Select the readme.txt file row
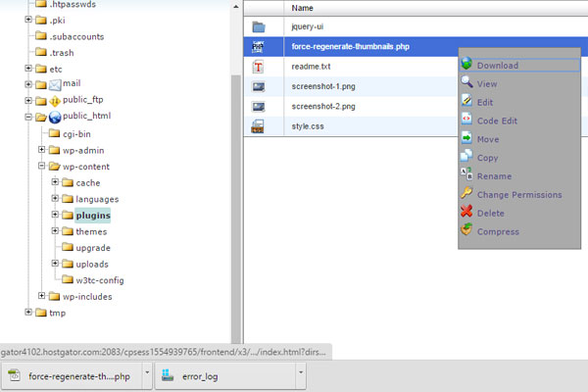588x392 pixels. pos(351,67)
